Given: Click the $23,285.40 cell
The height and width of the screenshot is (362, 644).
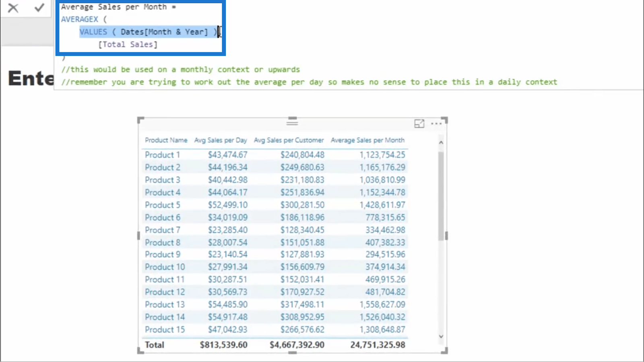Looking at the screenshot, I should pos(227,230).
